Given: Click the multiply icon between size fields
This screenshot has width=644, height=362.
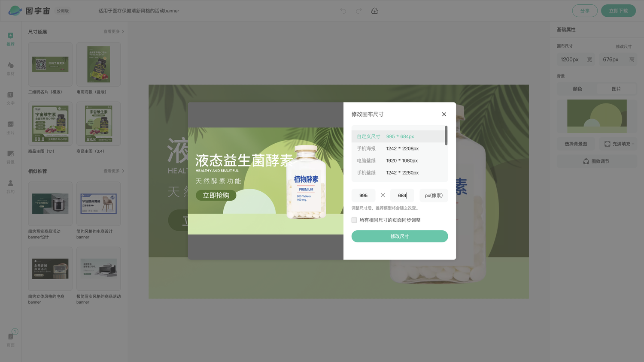Looking at the screenshot, I should pos(383,195).
